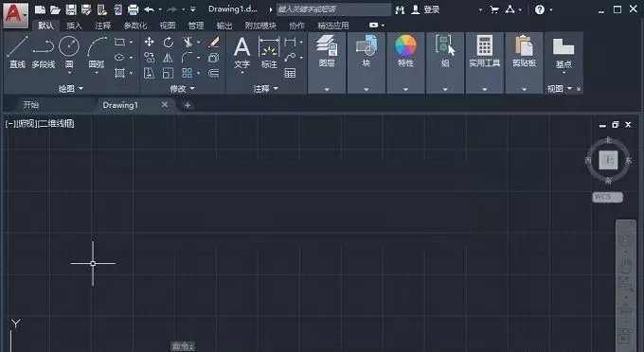This screenshot has height=352, width=644.
Task: Expand the Modify (修改) panel dropdown
Action: [183, 88]
